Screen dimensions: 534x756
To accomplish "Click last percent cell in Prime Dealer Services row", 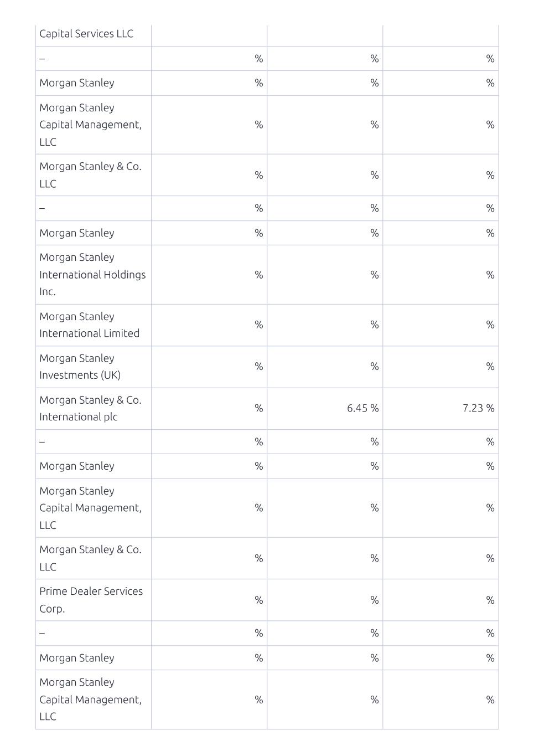I will coord(440,600).
